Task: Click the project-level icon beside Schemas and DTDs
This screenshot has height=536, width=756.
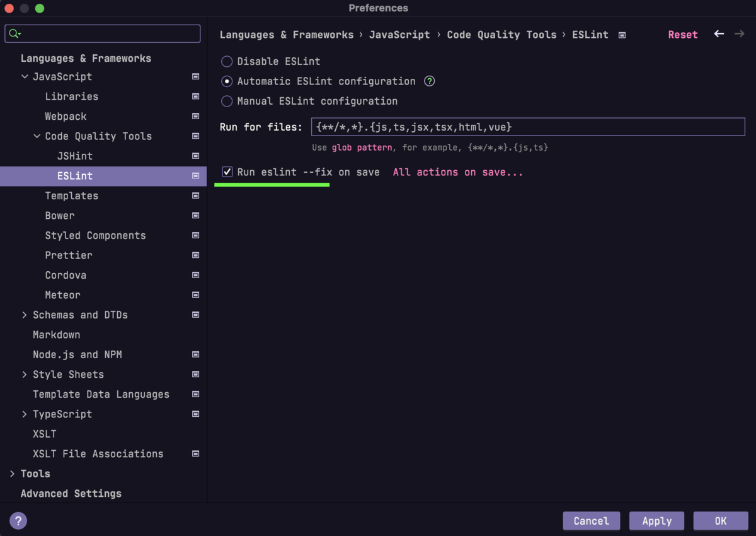Action: (x=196, y=315)
